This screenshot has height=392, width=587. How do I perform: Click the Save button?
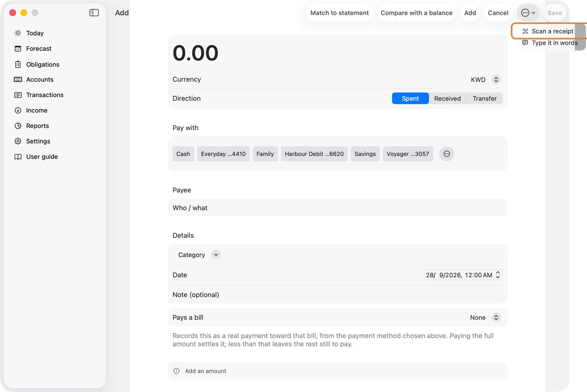555,13
